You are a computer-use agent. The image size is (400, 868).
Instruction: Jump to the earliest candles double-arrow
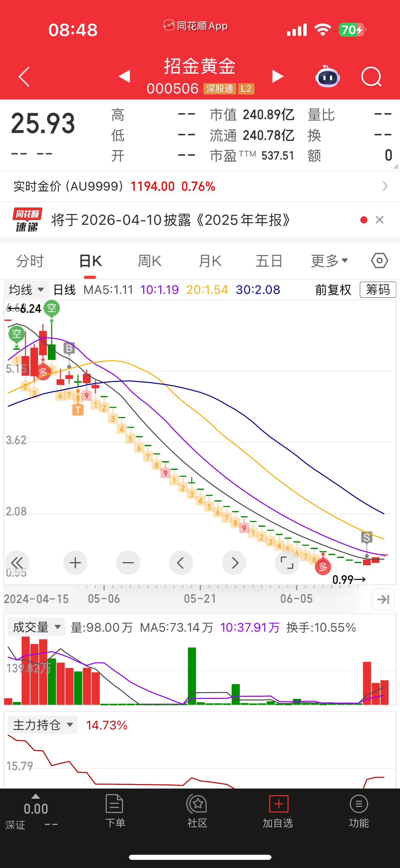point(17,563)
